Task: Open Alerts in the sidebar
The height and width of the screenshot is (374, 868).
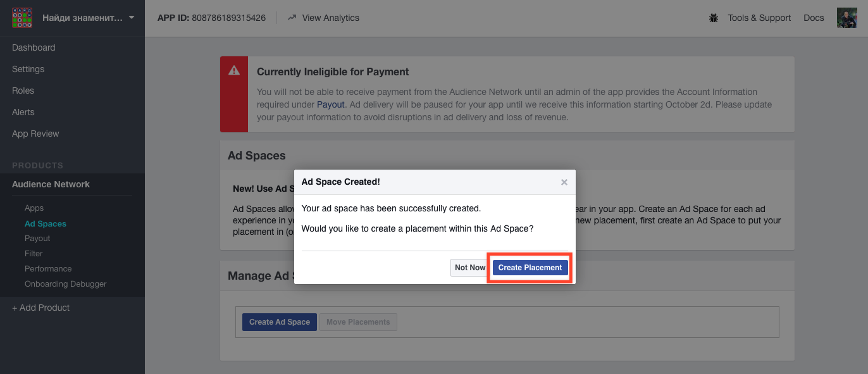Action: pyautogui.click(x=23, y=112)
